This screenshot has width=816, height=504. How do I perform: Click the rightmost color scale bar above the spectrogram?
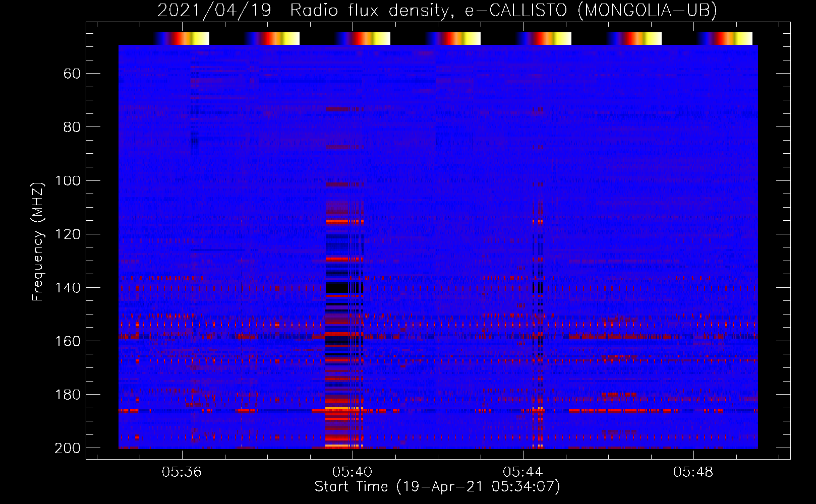725,39
